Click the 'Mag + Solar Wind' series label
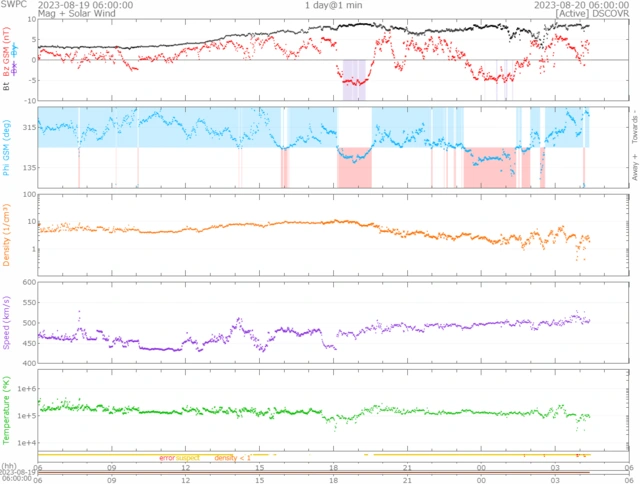640x484 pixels. click(x=76, y=13)
